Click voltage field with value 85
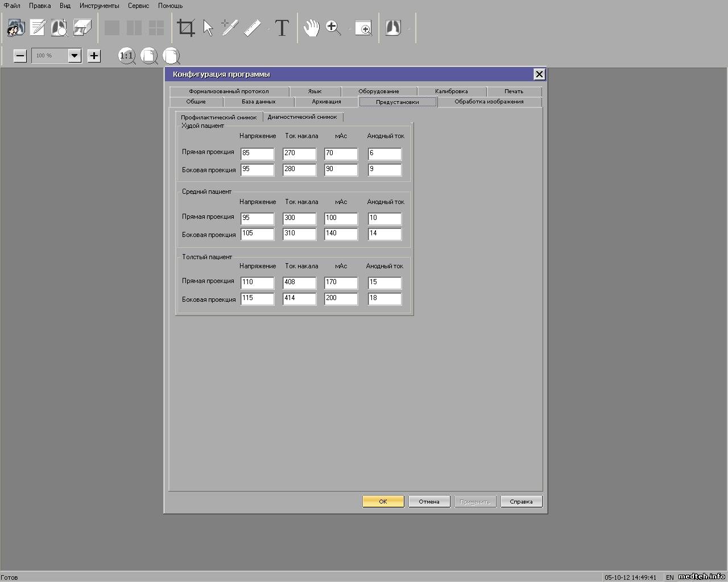 257,153
